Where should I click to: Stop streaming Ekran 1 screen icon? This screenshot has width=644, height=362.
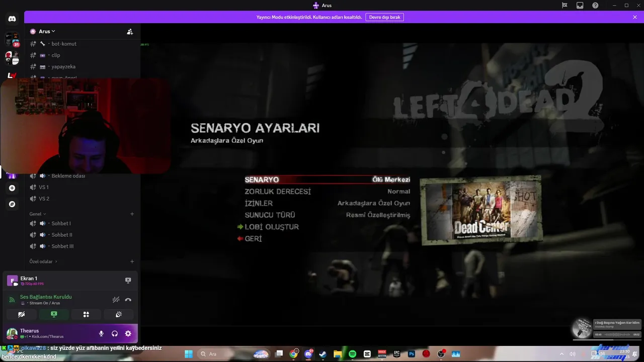[128, 280]
